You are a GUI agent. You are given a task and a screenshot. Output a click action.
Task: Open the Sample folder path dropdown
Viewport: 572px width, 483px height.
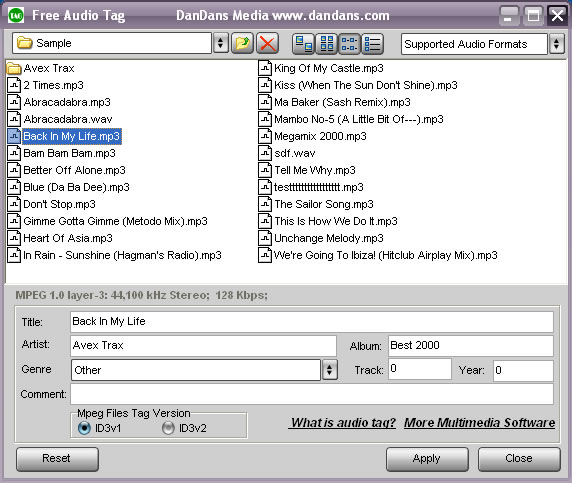point(220,43)
